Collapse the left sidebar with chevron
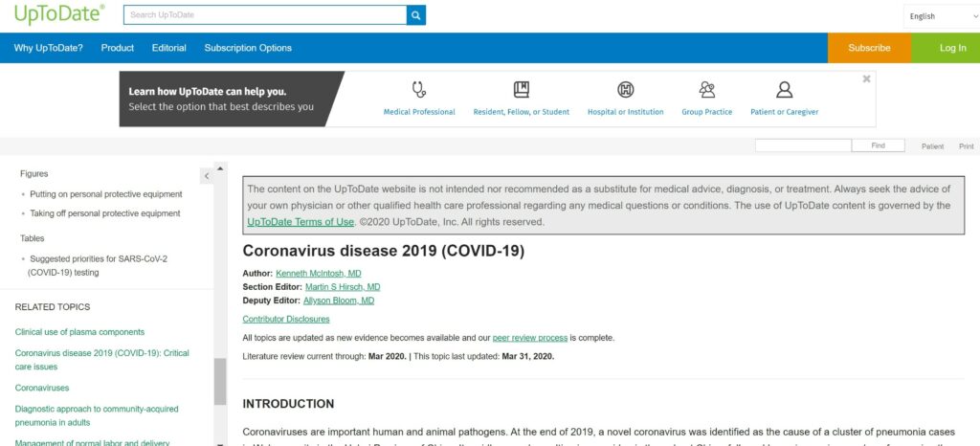The width and height of the screenshot is (980, 446). pos(207,176)
